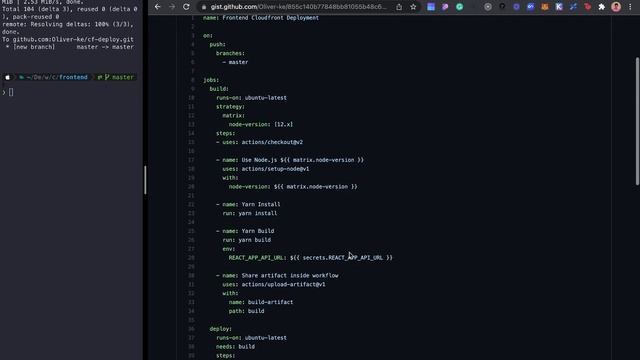
Task: Open the Chrome profile avatar
Action: click(x=616, y=7)
